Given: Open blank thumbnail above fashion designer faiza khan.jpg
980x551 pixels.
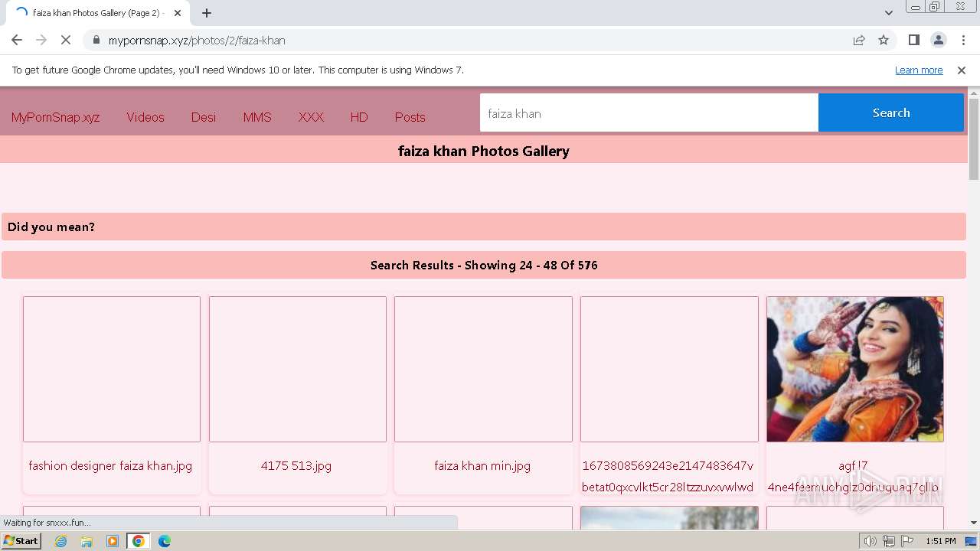Looking at the screenshot, I should (112, 369).
